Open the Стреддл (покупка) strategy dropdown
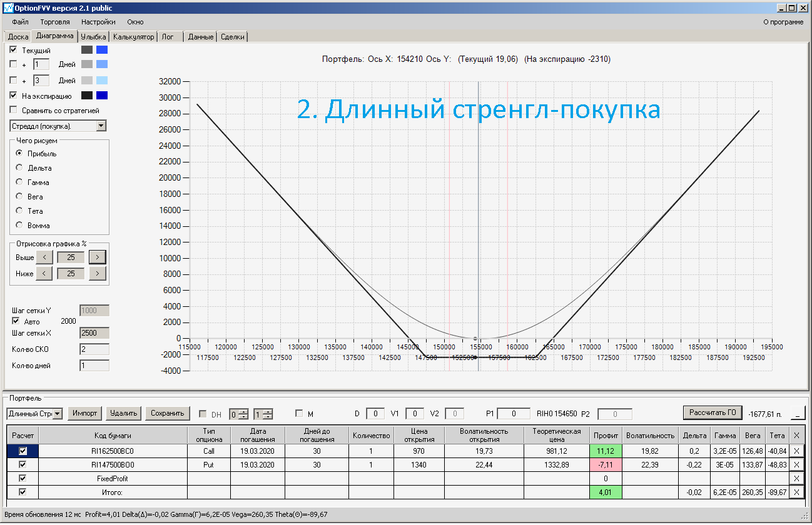This screenshot has width=812, height=525. tap(101, 126)
